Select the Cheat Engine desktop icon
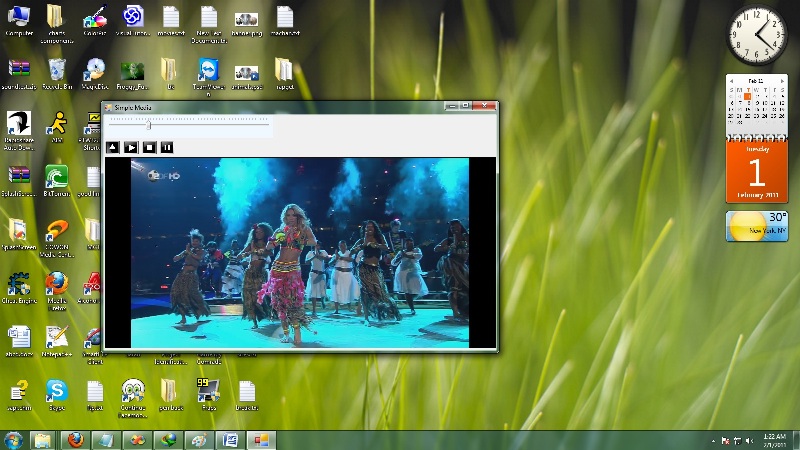Screen dimensions: 800x450 tap(18, 285)
